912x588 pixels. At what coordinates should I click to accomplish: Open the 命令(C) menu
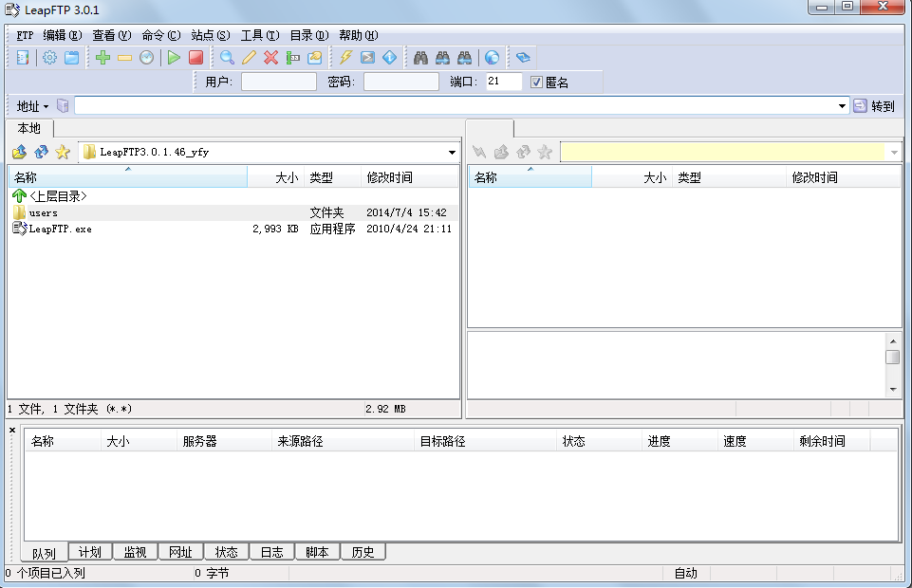tap(161, 35)
